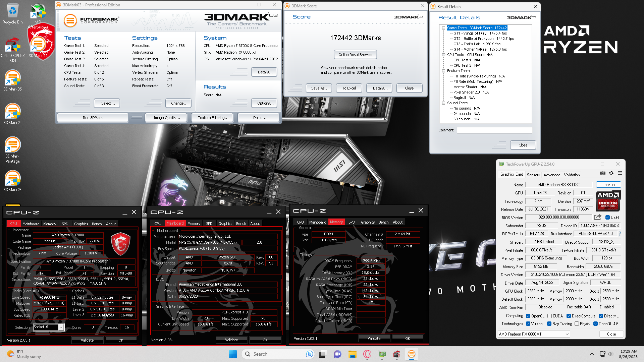644x362 pixels.
Task: Open the Opera browser on the taskbar
Action: coord(367,354)
